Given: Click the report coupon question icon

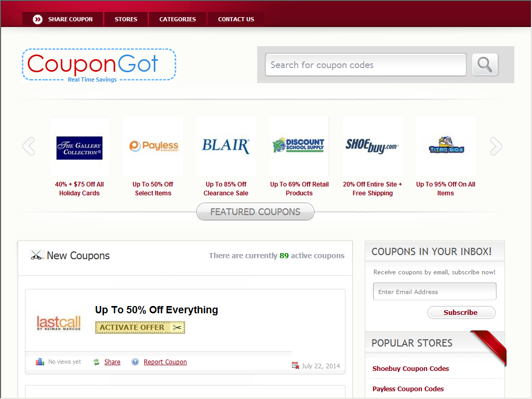Looking at the screenshot, I should click(x=135, y=362).
